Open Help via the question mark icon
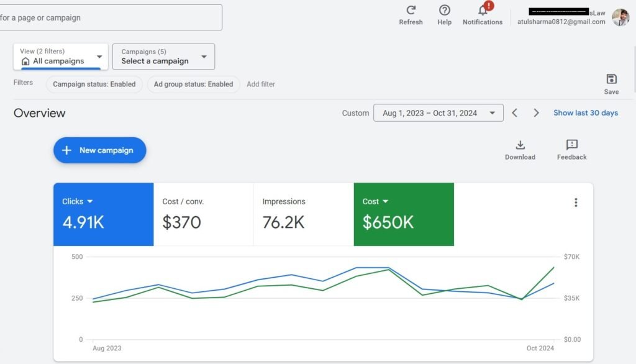Image resolution: width=636 pixels, height=364 pixels. [444, 12]
